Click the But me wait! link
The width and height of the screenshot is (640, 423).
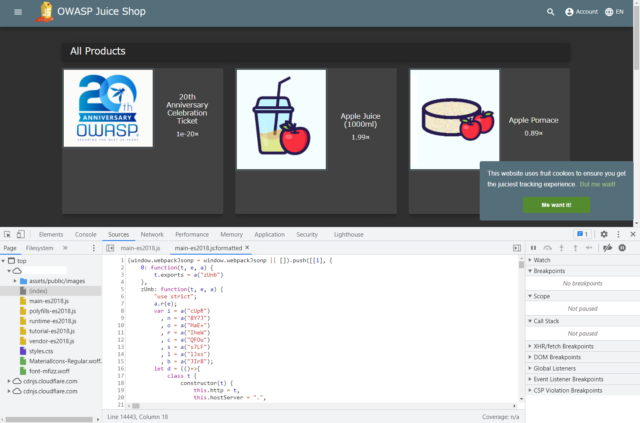(598, 184)
